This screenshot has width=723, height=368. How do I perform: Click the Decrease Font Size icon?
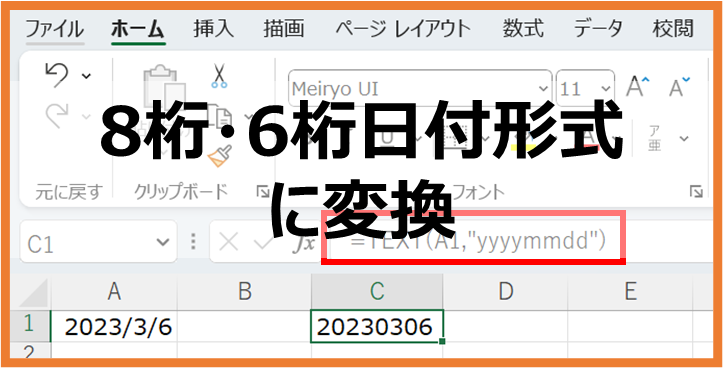[679, 87]
